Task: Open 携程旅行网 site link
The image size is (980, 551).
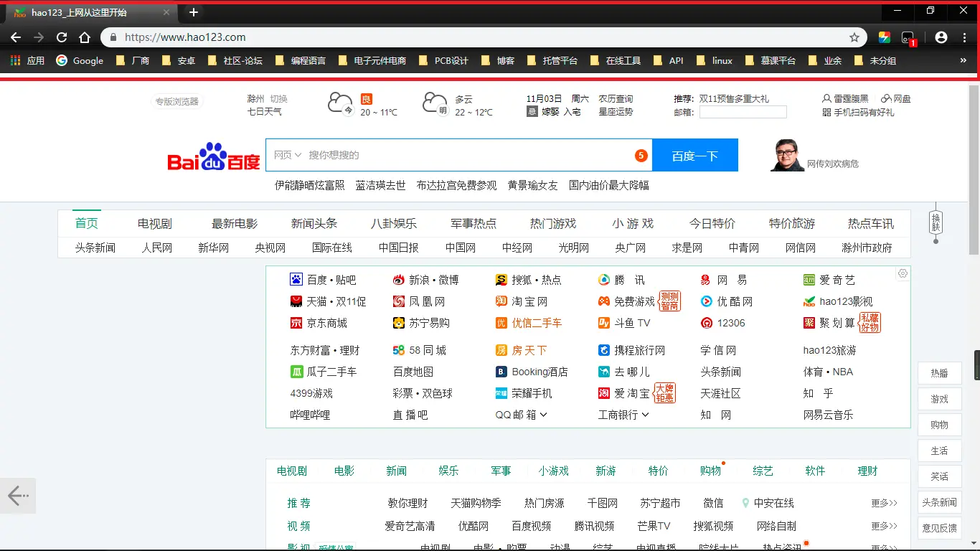Action: click(x=631, y=350)
